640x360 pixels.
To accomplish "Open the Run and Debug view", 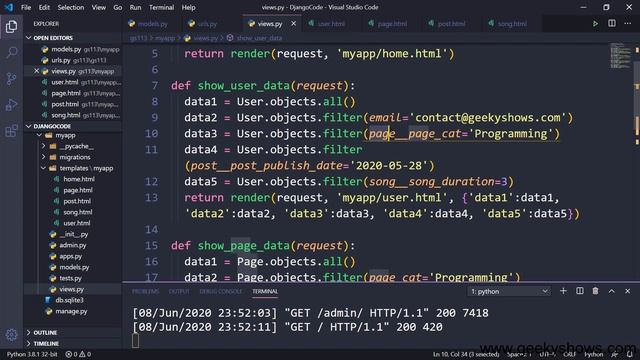I will click(11, 105).
